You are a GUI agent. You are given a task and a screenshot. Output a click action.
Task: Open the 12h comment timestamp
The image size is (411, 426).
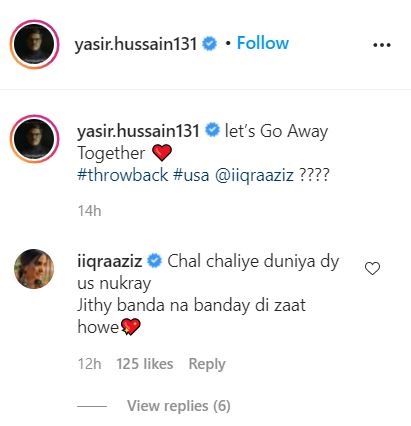pyautogui.click(x=89, y=364)
